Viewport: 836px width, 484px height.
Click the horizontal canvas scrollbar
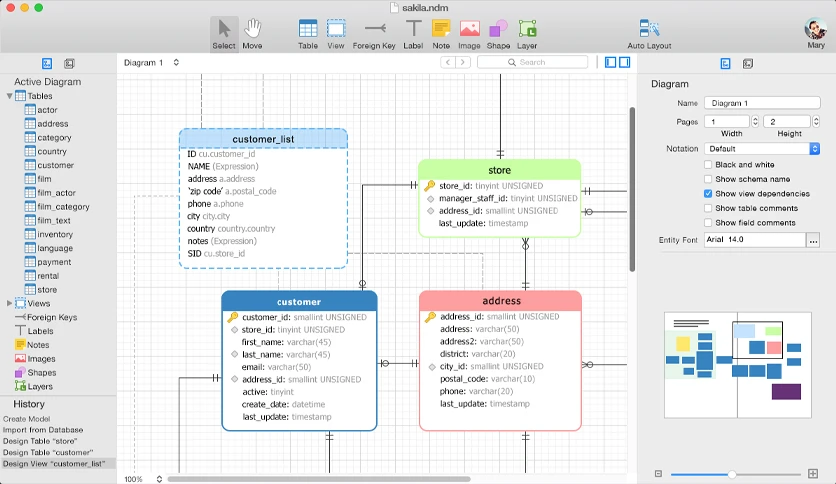tap(319, 479)
